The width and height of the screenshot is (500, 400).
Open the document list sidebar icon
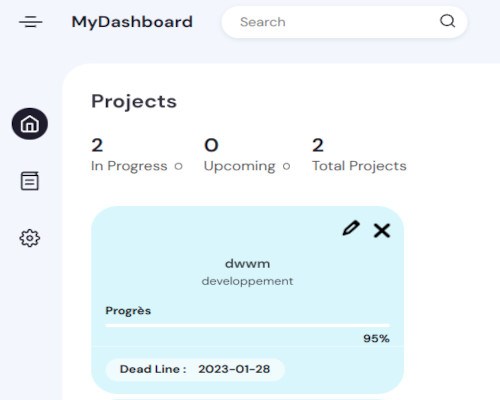[30, 181]
